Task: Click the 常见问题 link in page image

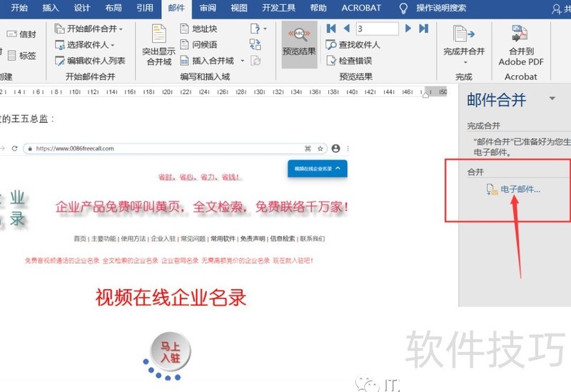Action: [193, 238]
